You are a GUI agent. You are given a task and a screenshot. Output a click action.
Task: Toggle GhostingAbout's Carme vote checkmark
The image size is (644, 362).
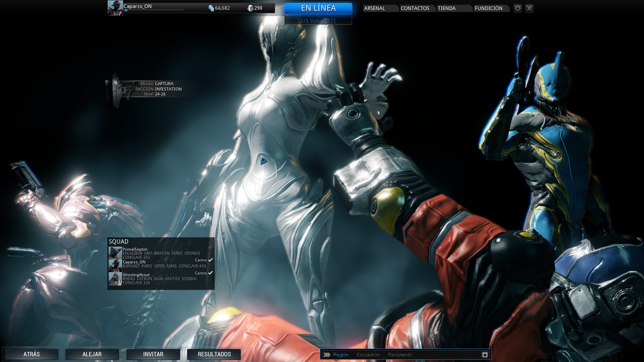(210, 273)
